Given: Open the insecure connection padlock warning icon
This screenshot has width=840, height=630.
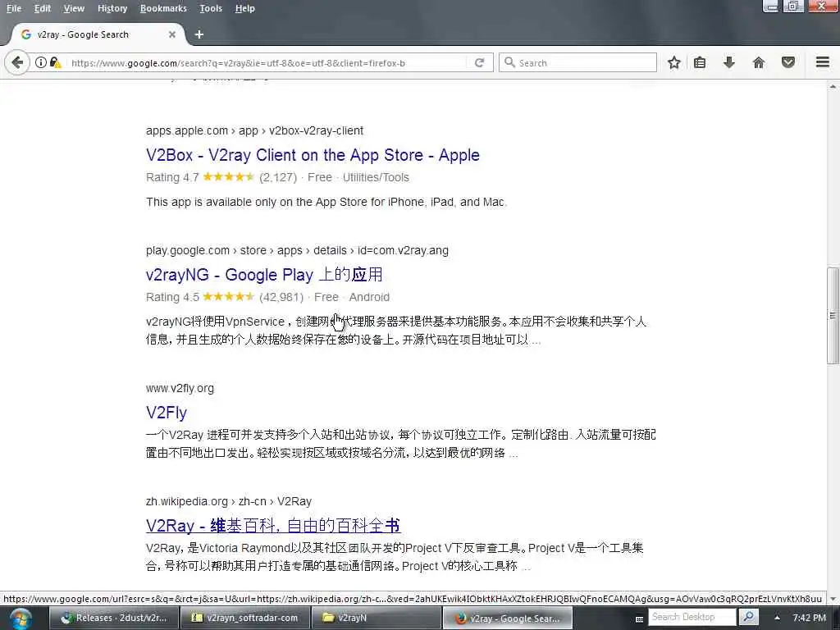Looking at the screenshot, I should tap(55, 62).
